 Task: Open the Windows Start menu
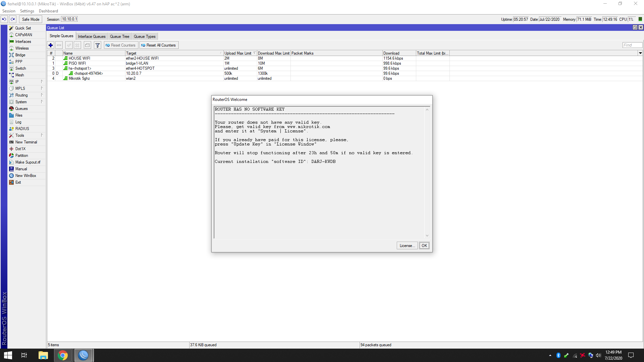pos(8,355)
